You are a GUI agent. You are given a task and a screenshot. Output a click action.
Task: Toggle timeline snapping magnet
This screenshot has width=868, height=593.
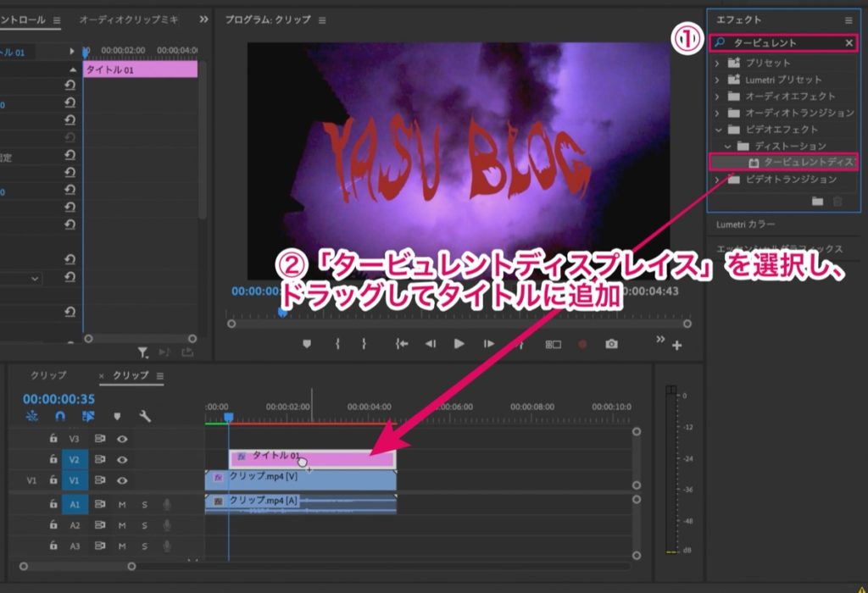[x=60, y=416]
